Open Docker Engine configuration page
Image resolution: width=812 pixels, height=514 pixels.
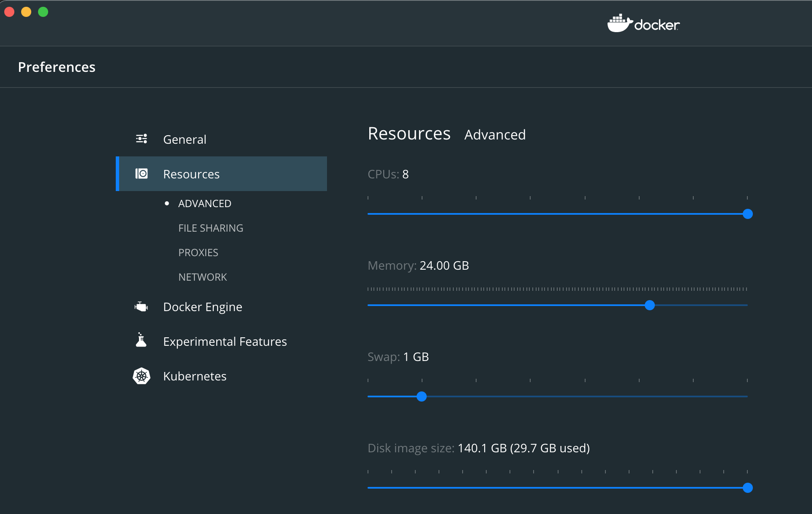(202, 306)
